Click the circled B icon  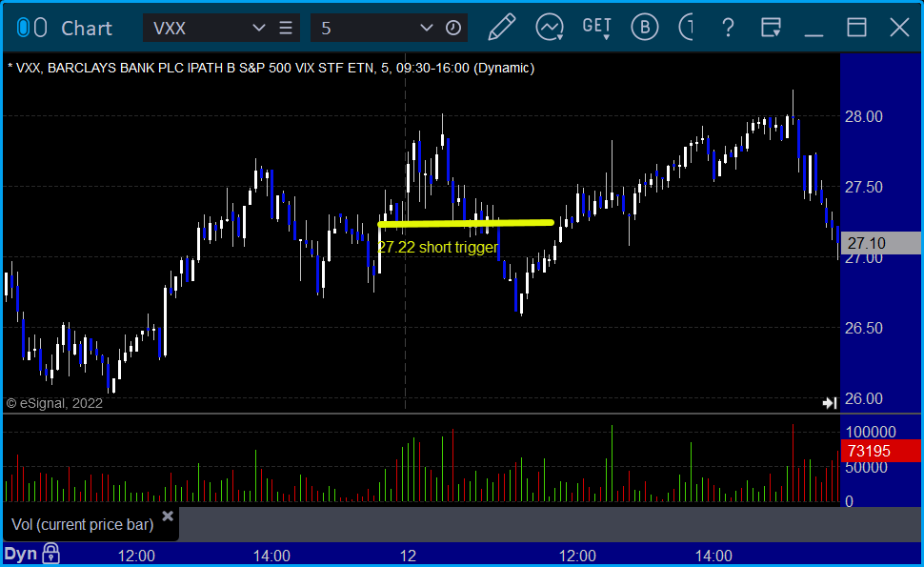(x=645, y=28)
